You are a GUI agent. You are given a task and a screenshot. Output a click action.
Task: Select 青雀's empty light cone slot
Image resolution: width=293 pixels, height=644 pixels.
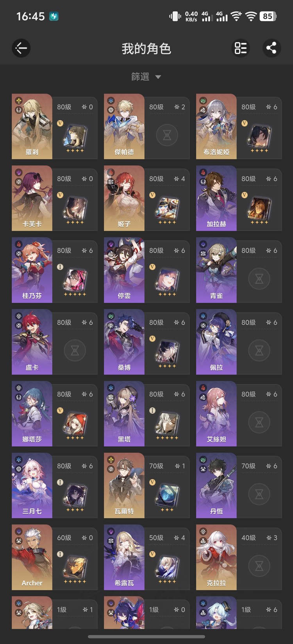click(259, 279)
